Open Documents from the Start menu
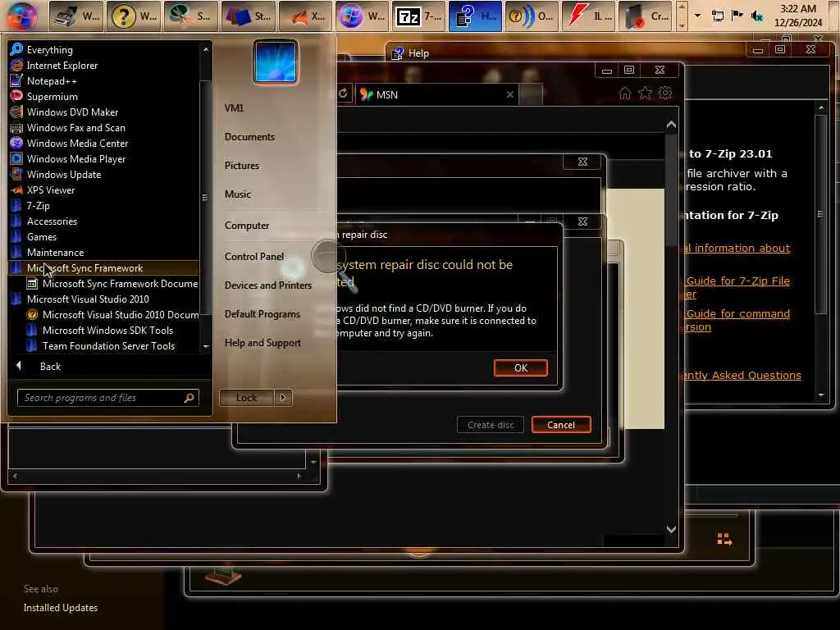This screenshot has width=840, height=630. tap(249, 137)
